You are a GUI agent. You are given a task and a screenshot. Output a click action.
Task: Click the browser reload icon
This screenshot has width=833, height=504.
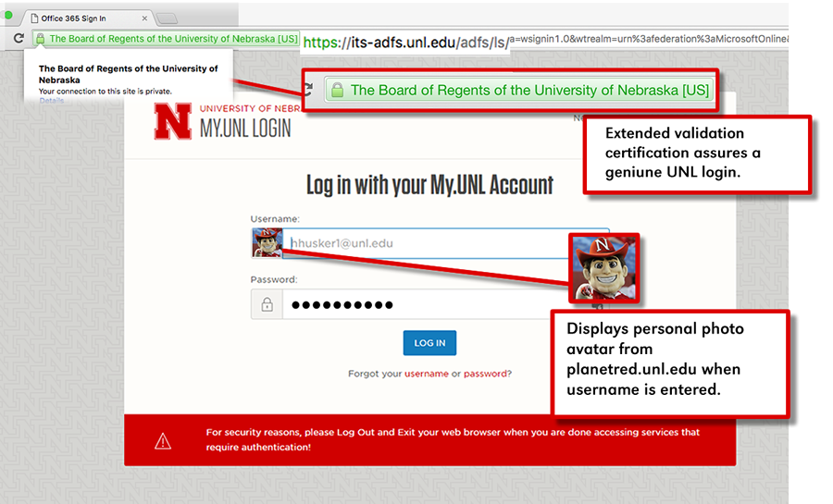18,39
